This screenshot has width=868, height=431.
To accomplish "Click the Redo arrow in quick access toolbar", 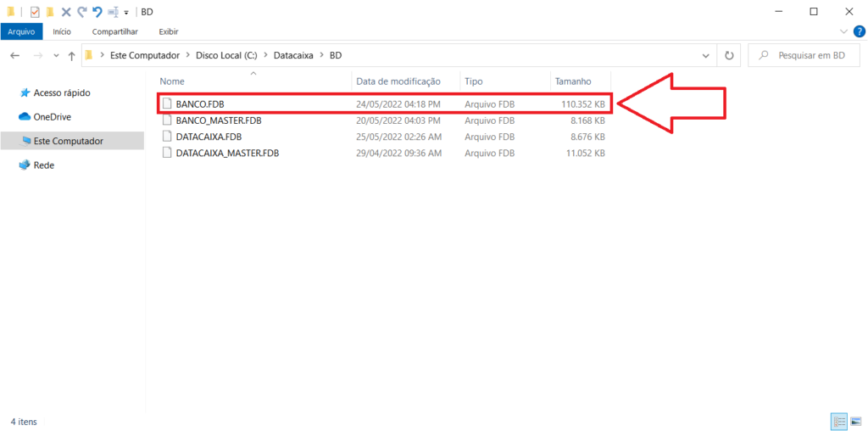I will (81, 12).
